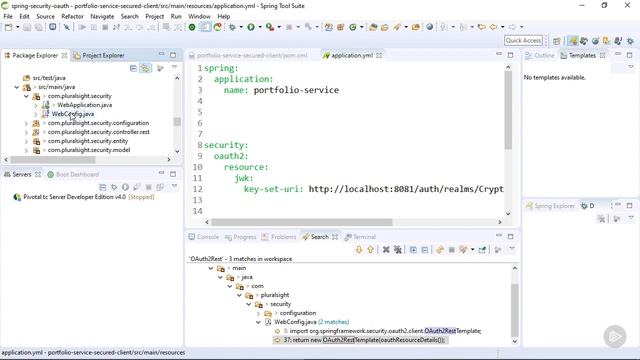Switch to the pom.xml editor tab
This screenshot has width=640, height=360.
(x=248, y=55)
